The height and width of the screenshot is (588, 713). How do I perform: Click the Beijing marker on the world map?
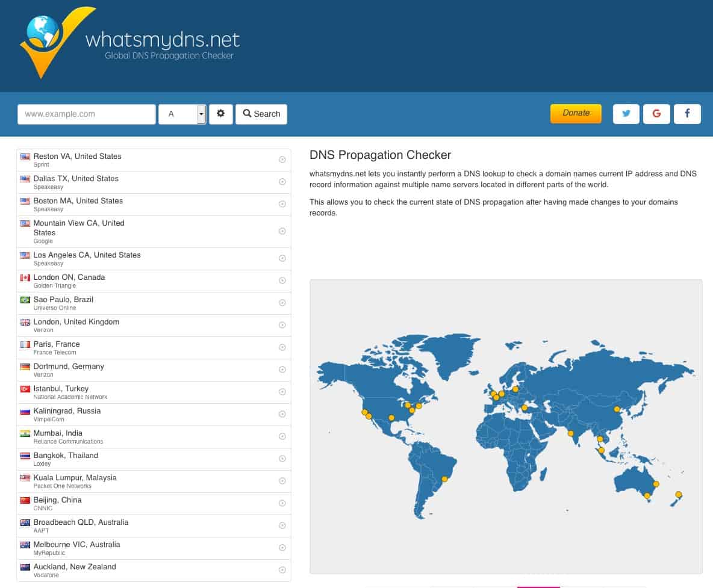click(616, 409)
